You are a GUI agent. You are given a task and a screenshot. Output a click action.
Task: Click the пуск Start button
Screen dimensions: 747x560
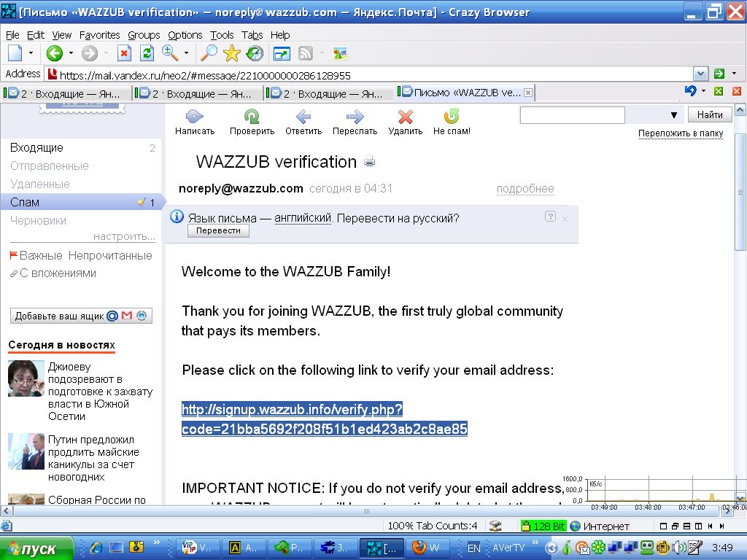click(x=36, y=548)
